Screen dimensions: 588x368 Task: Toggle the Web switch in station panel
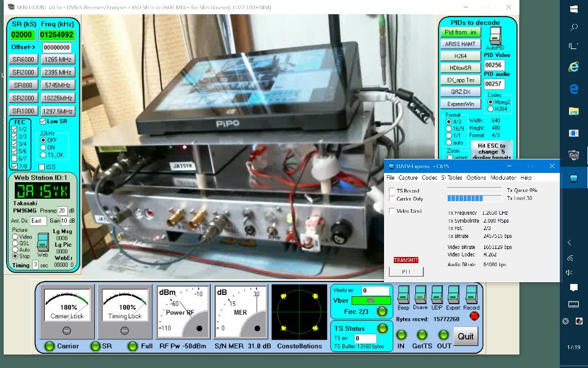(43, 242)
